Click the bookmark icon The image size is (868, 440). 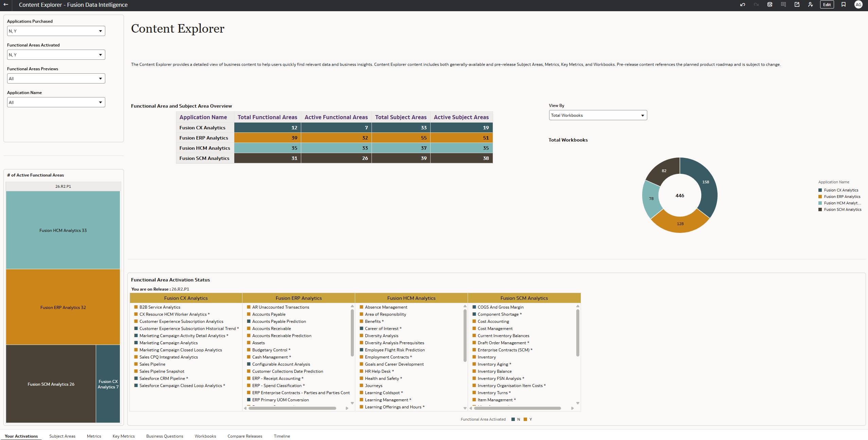[844, 5]
